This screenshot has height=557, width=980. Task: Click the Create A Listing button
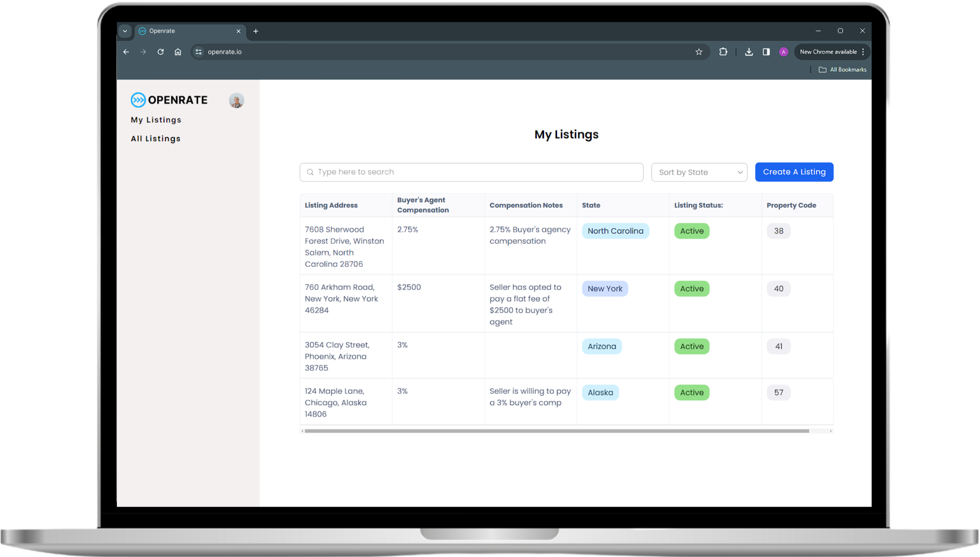[794, 172]
